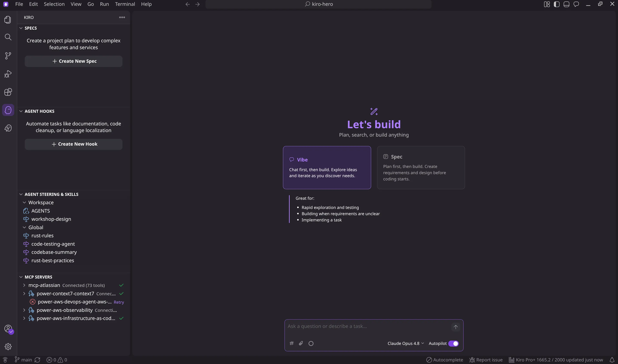The height and width of the screenshot is (364, 618).
Task: Click the Kiro Pro+ usage indicator
Action: pyautogui.click(x=556, y=360)
